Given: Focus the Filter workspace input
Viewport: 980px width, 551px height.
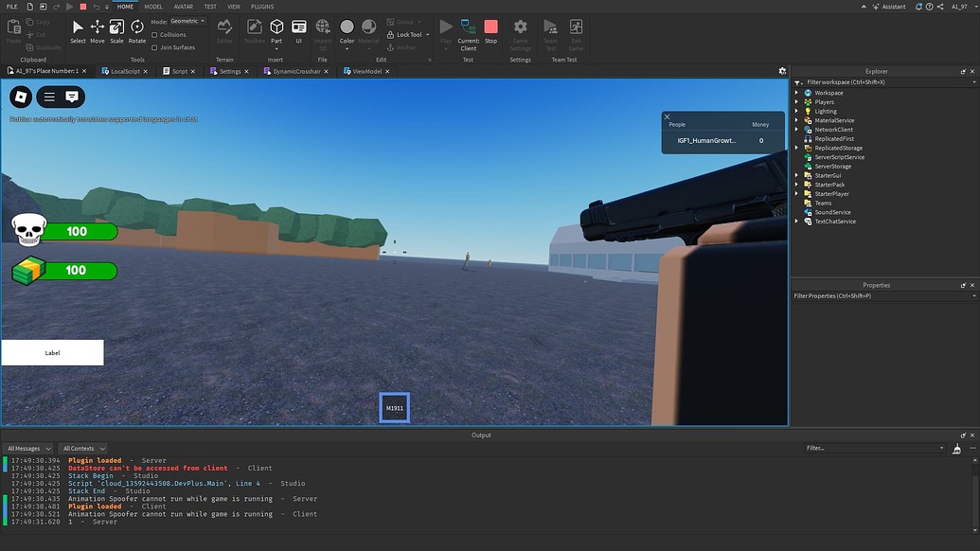Looking at the screenshot, I should point(885,81).
